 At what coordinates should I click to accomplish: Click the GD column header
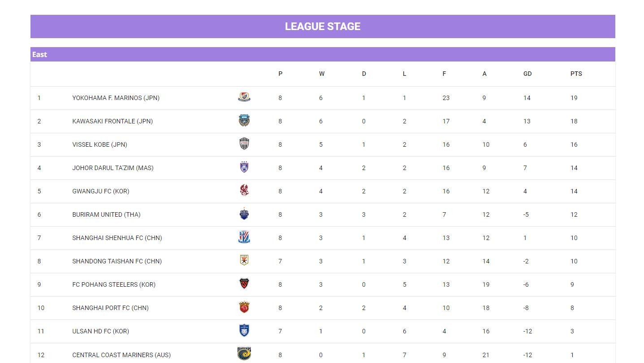click(527, 74)
